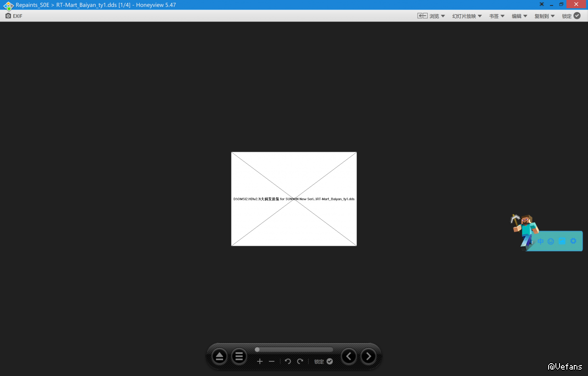Open input method settings gear
This screenshot has height=376, width=588.
click(573, 241)
